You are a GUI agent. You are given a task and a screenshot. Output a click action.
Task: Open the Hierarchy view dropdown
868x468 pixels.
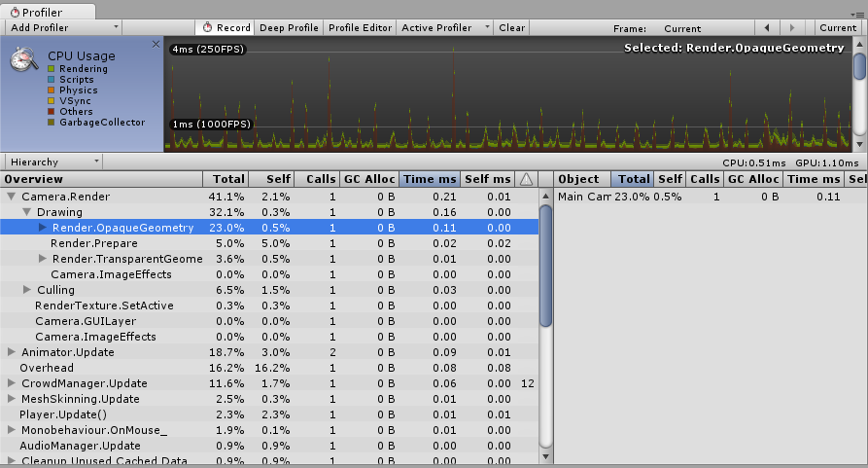[53, 162]
